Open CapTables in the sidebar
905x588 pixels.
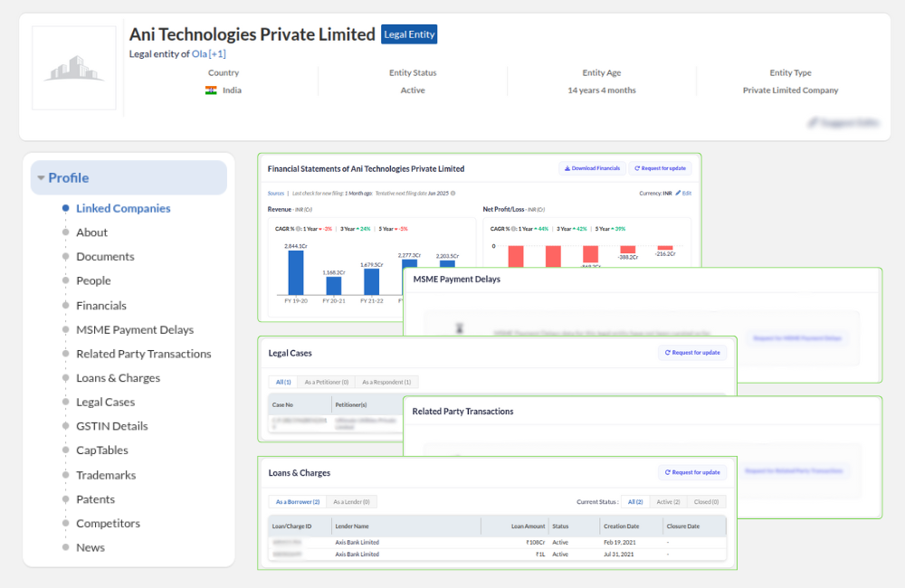tap(101, 450)
